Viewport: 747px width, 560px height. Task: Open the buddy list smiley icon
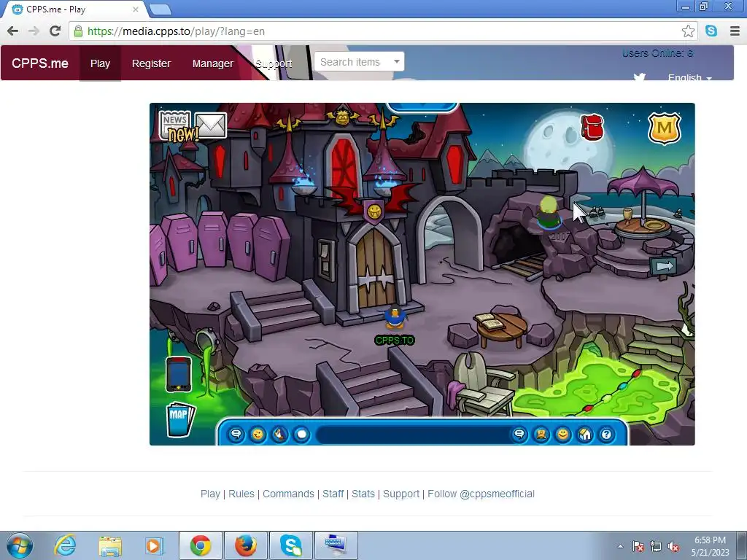pyautogui.click(x=563, y=435)
